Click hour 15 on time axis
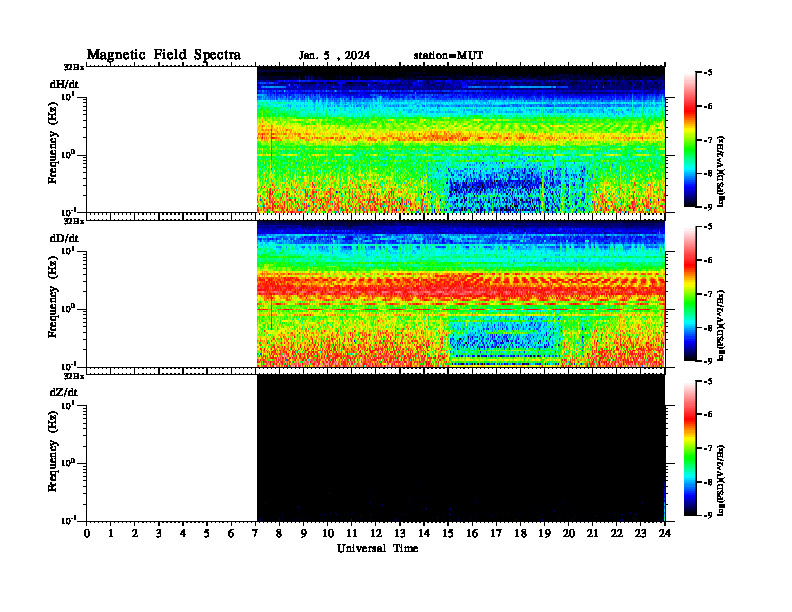Viewport: 792px width, 612px height. (x=448, y=534)
